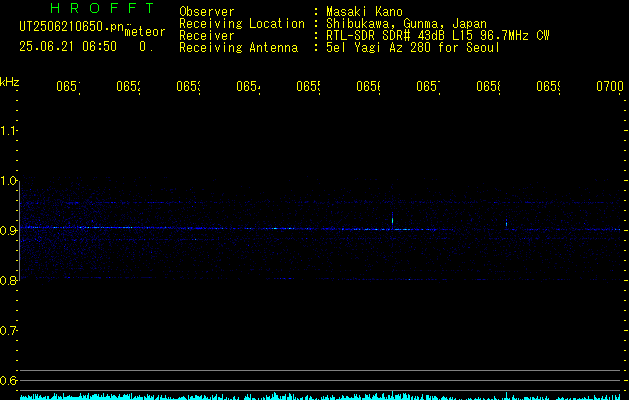Click the 0659 time axis label
Screen dimensions: 629x400
coord(548,87)
